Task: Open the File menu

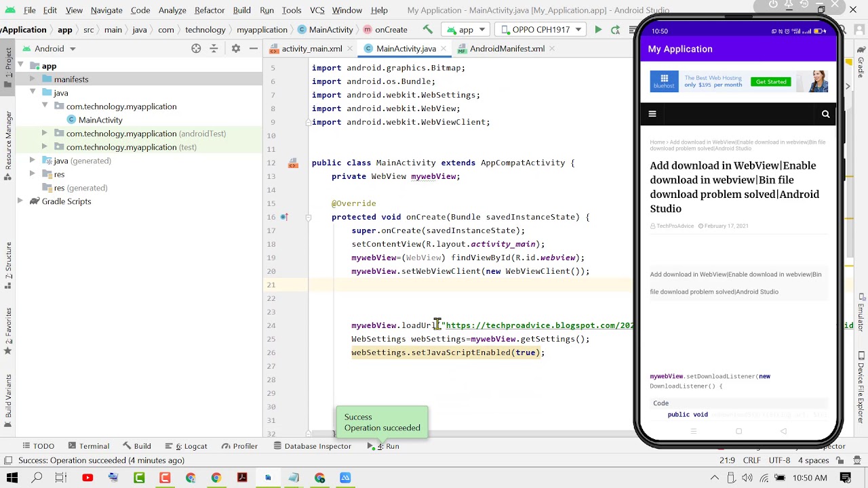Action: pyautogui.click(x=30, y=10)
